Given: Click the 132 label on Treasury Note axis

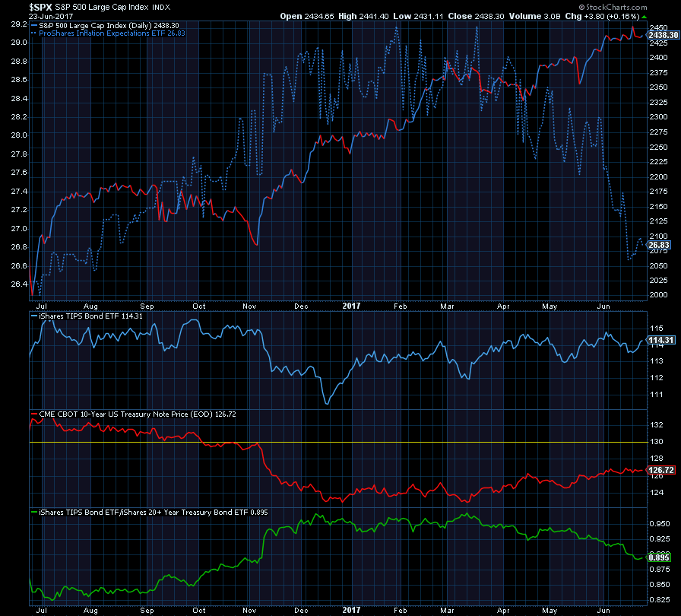Looking at the screenshot, I should (656, 425).
